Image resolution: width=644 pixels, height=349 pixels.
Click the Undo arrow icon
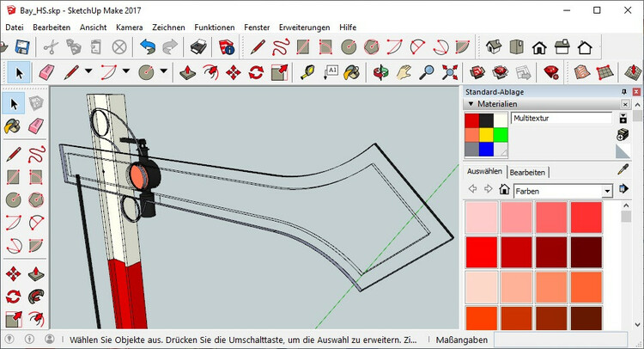148,46
